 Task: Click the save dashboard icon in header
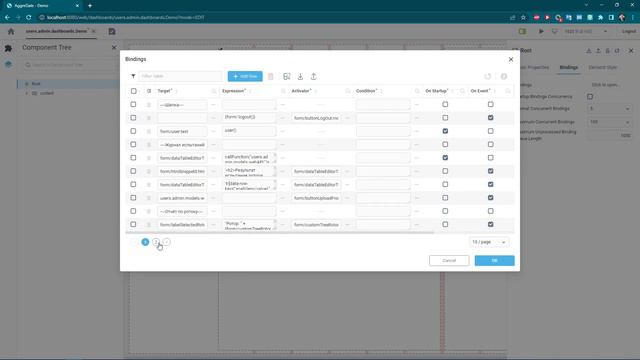[112, 31]
